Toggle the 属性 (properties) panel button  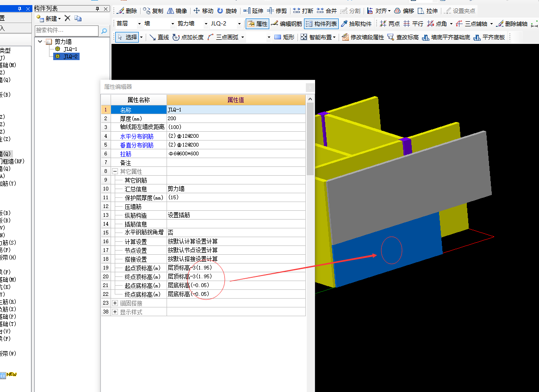click(257, 24)
